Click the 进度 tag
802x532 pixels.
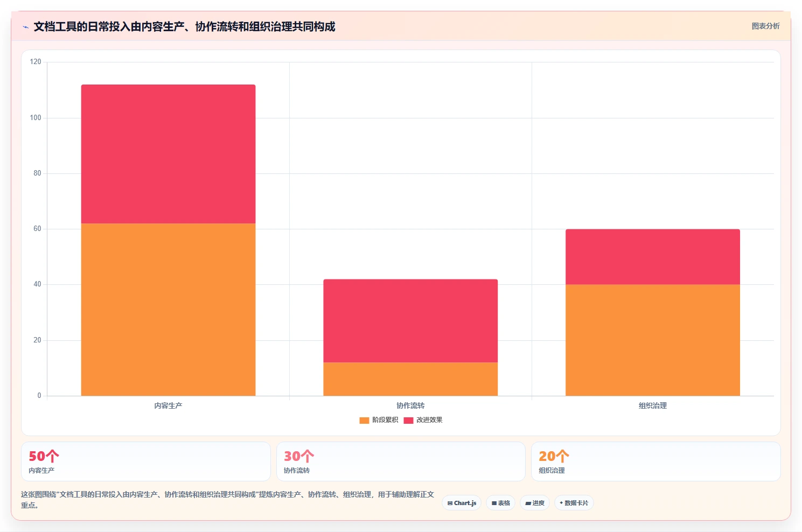pos(535,503)
